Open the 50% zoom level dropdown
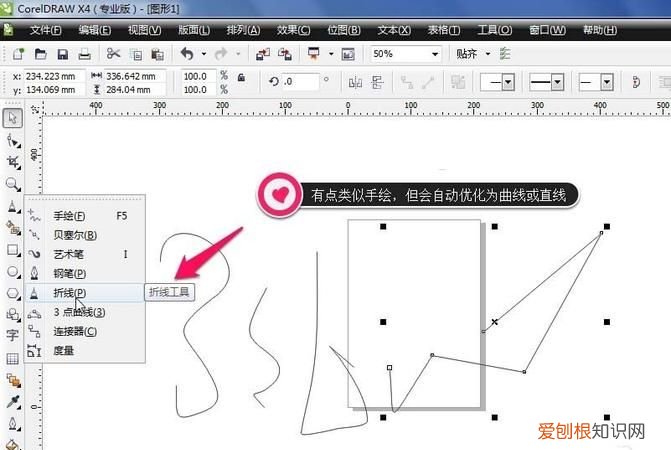The image size is (671, 450). [x=436, y=54]
